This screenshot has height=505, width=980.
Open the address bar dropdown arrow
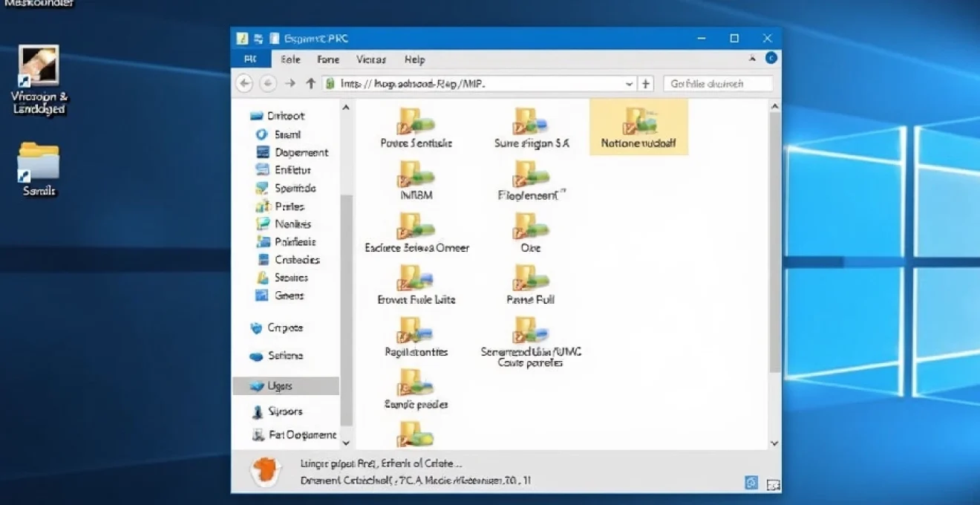pyautogui.click(x=629, y=83)
